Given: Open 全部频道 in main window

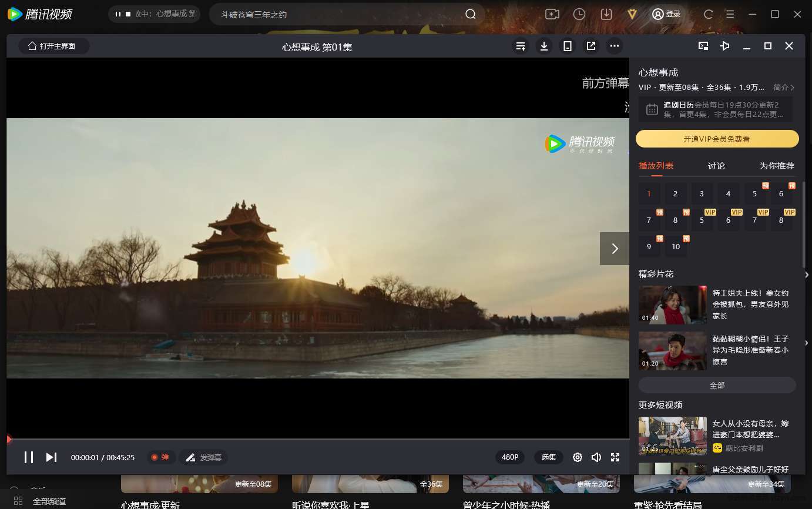Looking at the screenshot, I should point(41,501).
